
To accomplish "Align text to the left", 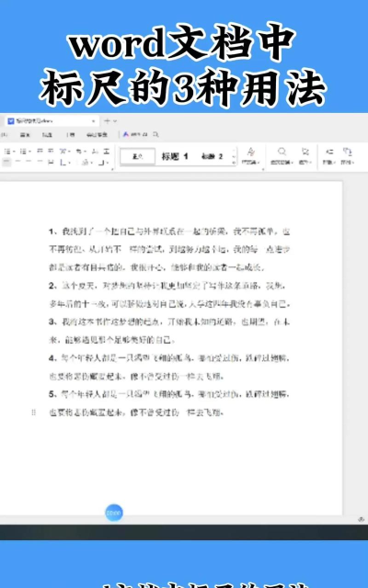I will [x=6, y=162].
